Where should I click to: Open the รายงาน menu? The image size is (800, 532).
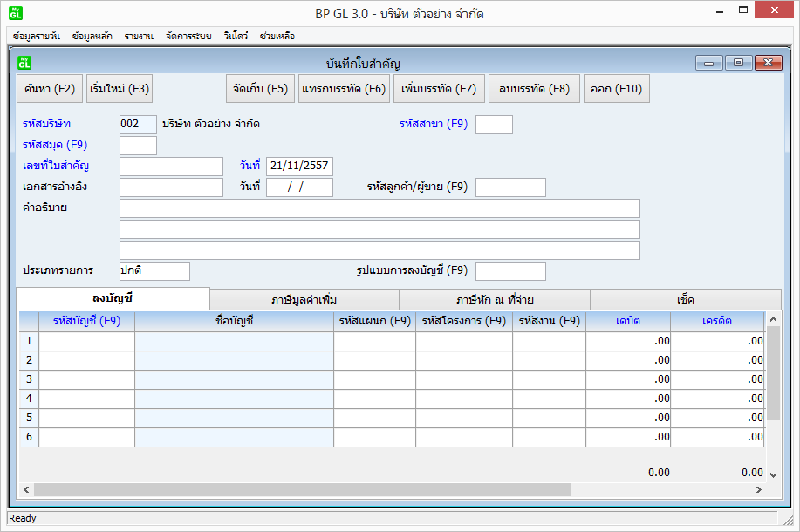139,36
